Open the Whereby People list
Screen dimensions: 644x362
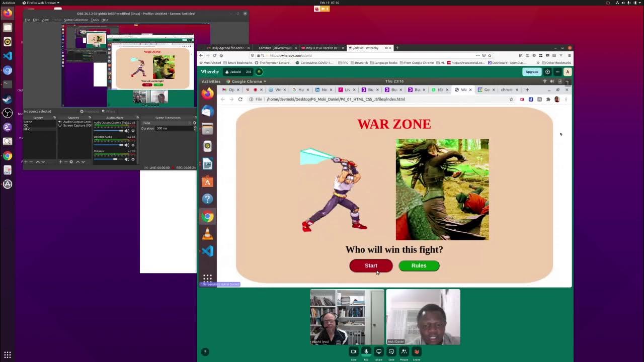point(404,352)
